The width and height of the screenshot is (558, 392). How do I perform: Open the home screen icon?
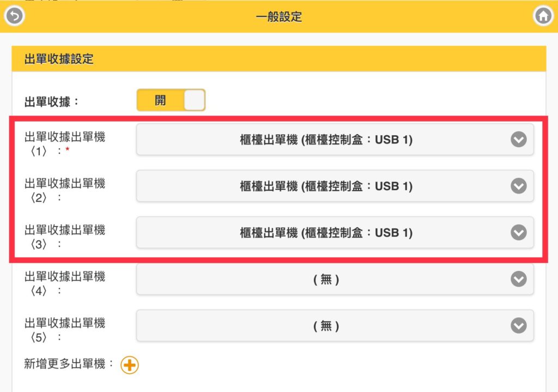pyautogui.click(x=543, y=16)
